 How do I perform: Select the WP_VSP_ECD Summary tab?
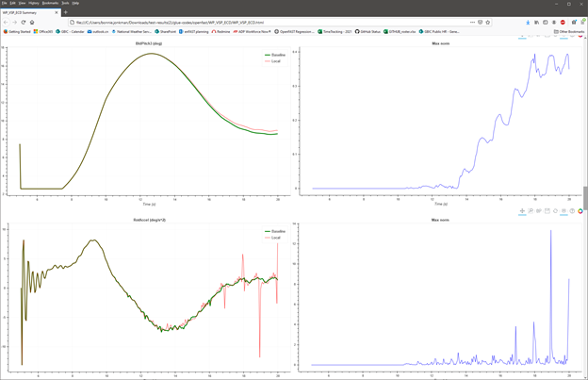[x=30, y=12]
